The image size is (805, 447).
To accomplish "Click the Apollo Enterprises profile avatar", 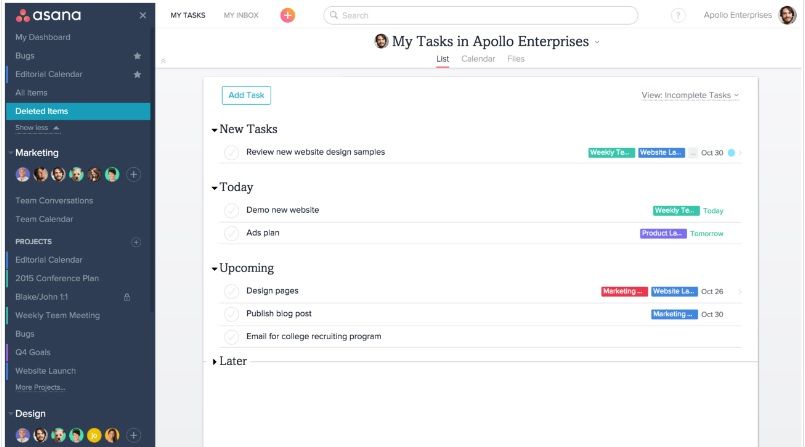I will tap(788, 15).
